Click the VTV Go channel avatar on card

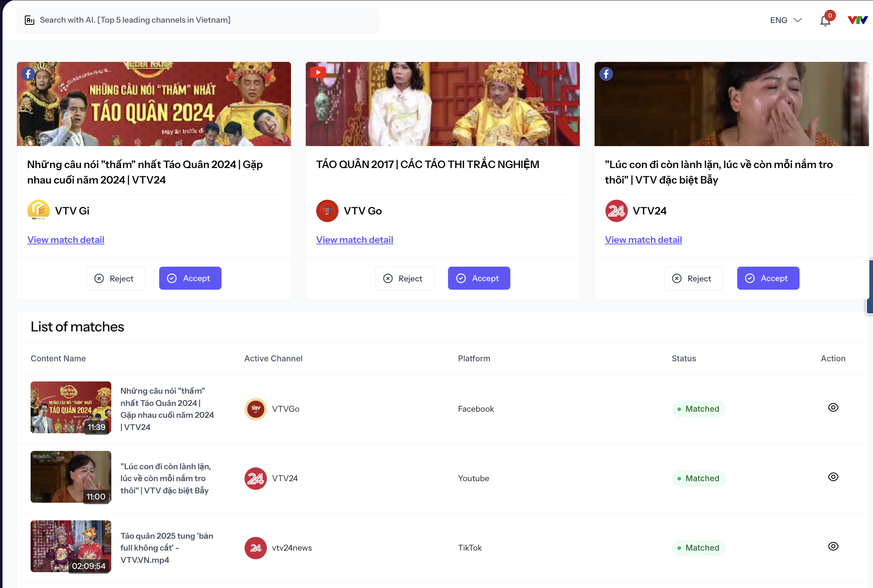327,211
